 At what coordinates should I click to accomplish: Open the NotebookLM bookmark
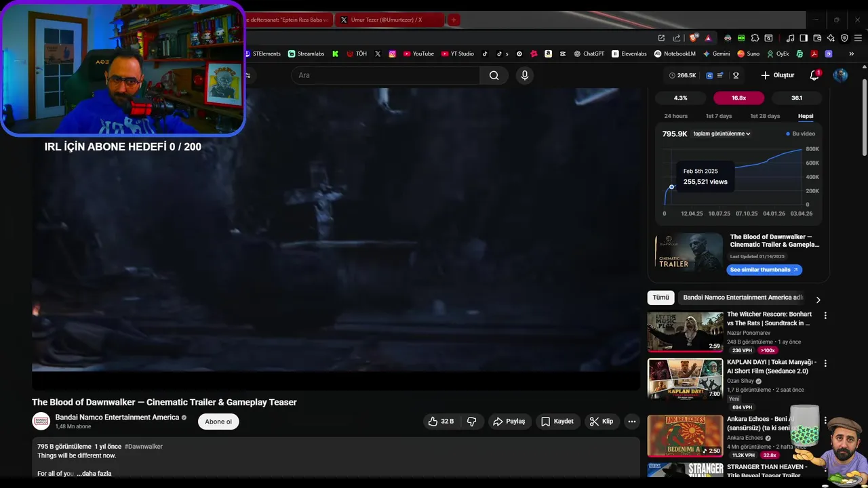point(675,54)
